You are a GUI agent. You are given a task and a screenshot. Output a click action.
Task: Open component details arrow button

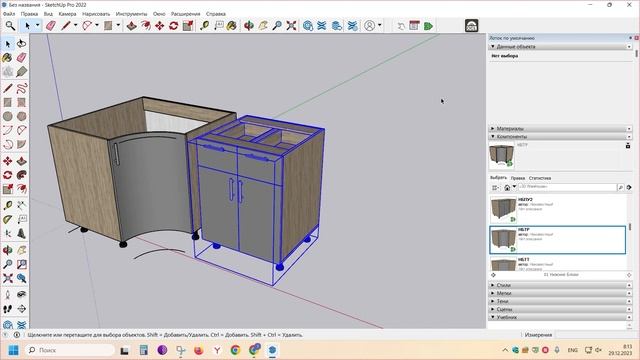coord(629,187)
